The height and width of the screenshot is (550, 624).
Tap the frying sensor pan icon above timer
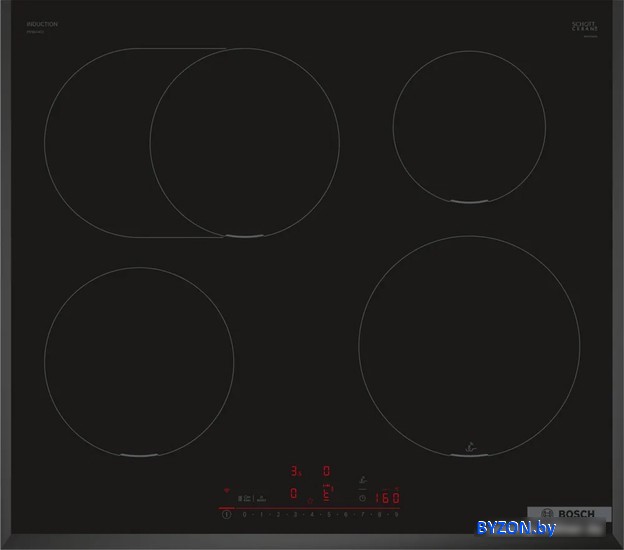tap(362, 480)
